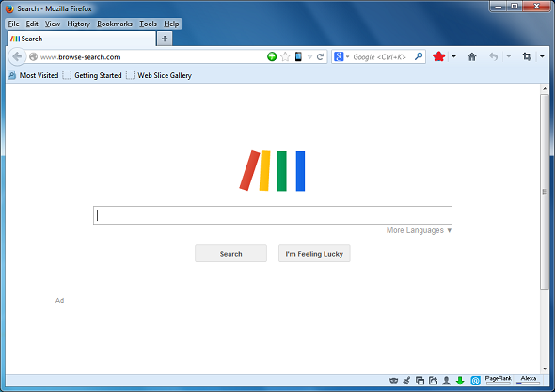
Task: Open the Getting Started bookmark
Action: tap(92, 75)
